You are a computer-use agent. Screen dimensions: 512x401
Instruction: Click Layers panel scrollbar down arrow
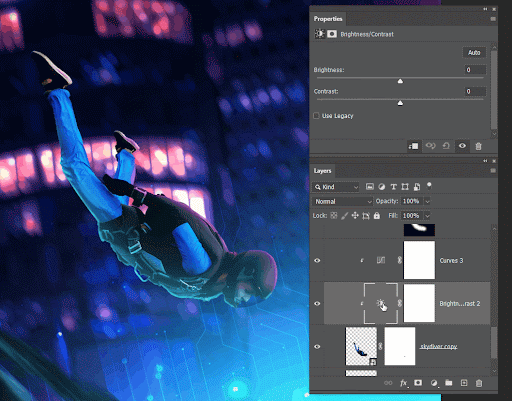tap(494, 371)
